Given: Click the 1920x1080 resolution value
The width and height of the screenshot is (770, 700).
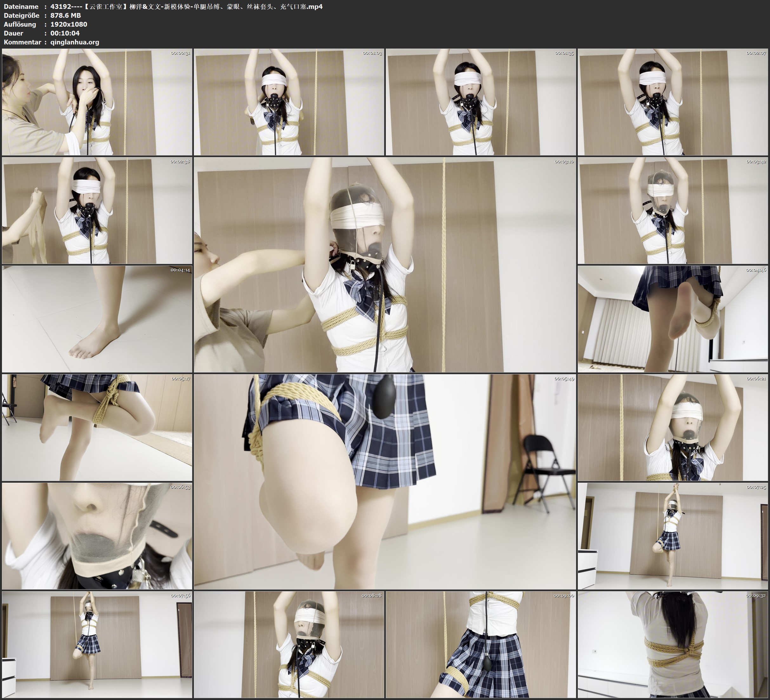Looking at the screenshot, I should point(69,24).
